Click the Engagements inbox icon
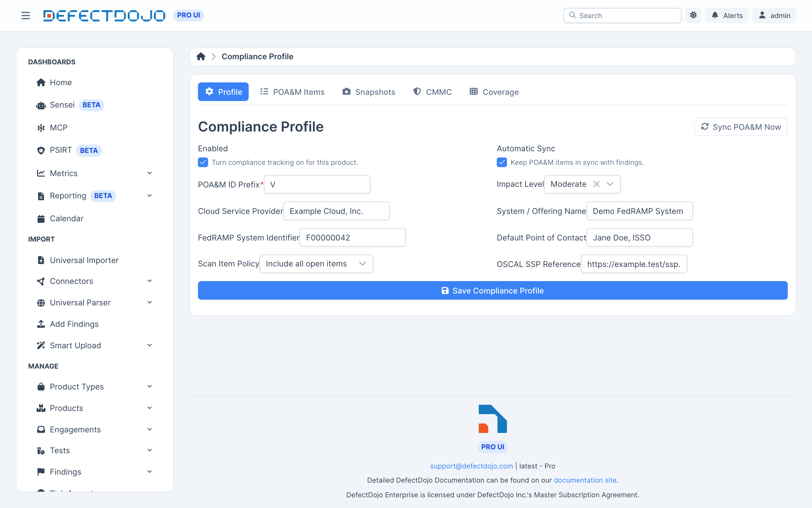The height and width of the screenshot is (508, 812). click(x=41, y=429)
